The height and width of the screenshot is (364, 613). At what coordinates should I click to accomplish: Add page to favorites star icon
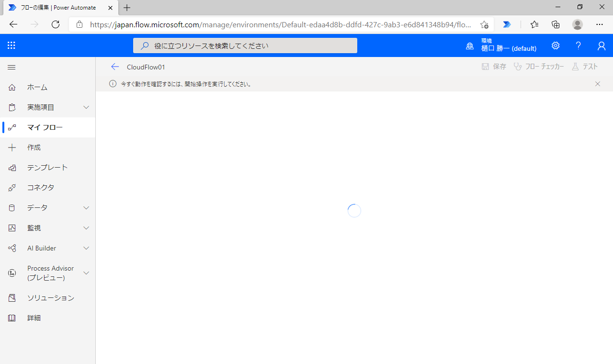pyautogui.click(x=484, y=24)
